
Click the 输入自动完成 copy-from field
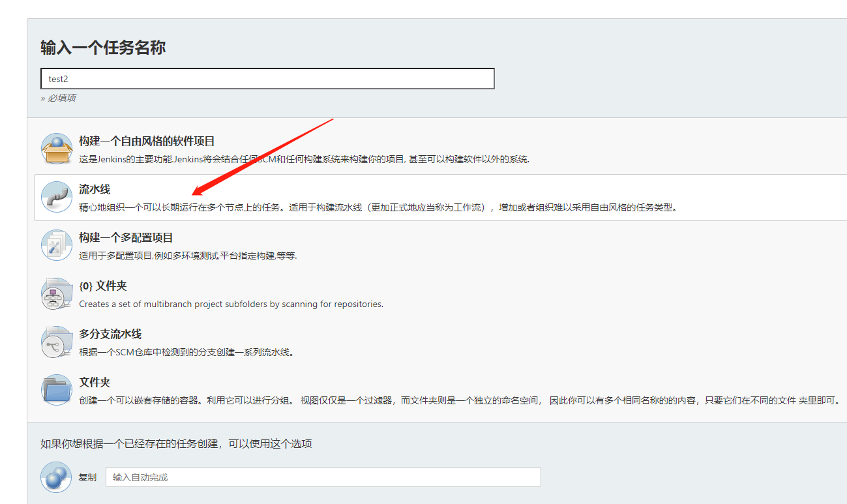(323, 477)
